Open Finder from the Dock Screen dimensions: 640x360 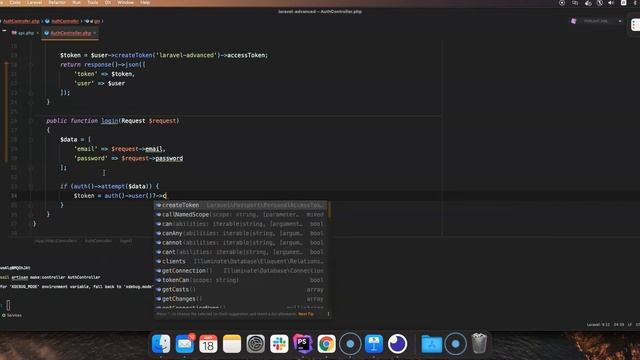tap(161, 344)
